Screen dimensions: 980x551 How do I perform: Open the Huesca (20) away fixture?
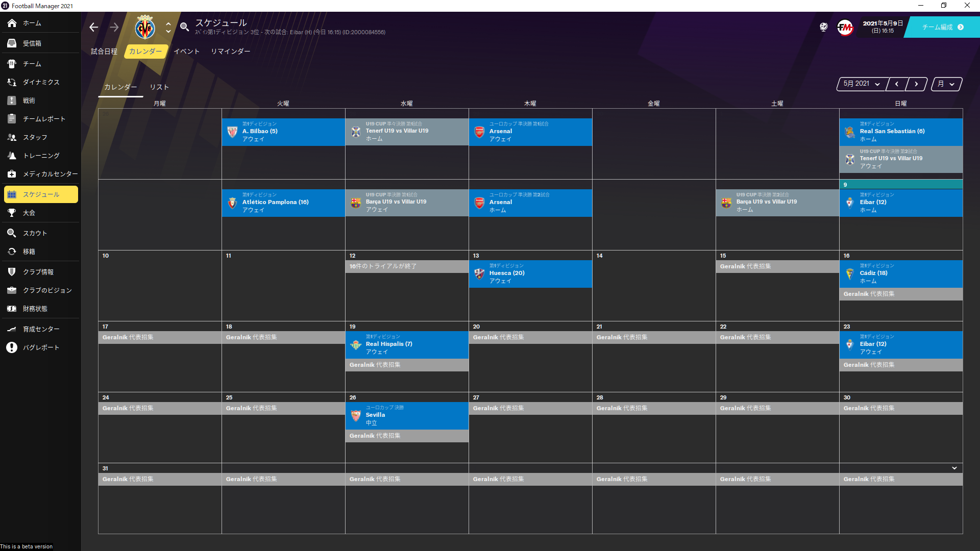pos(530,274)
